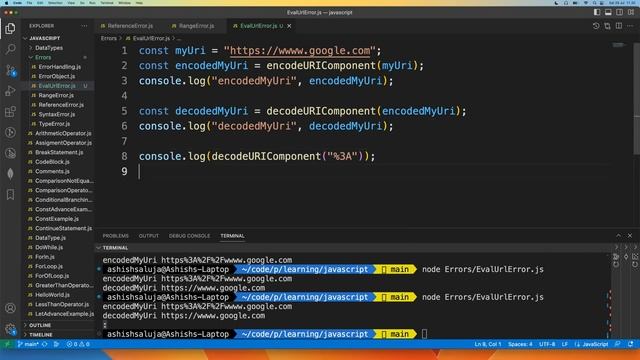Click the synchronize changes icon in status bar
The width and height of the screenshot is (640, 360).
(x=44, y=344)
